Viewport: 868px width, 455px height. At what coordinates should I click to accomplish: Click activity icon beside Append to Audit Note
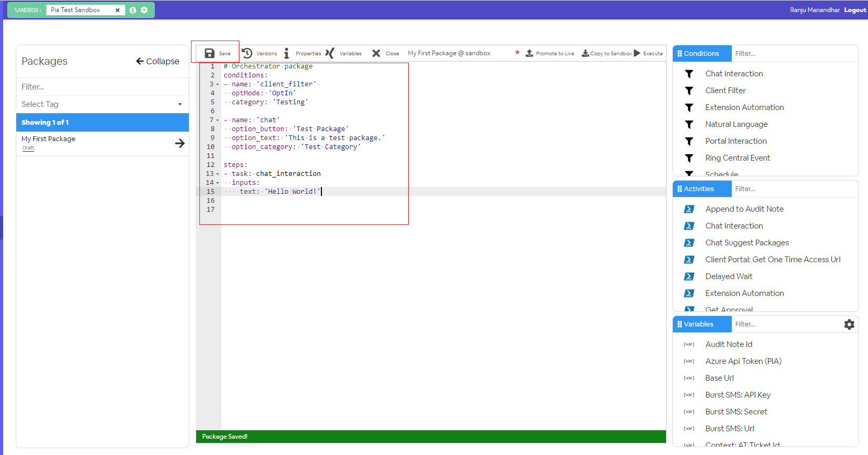pyautogui.click(x=689, y=209)
